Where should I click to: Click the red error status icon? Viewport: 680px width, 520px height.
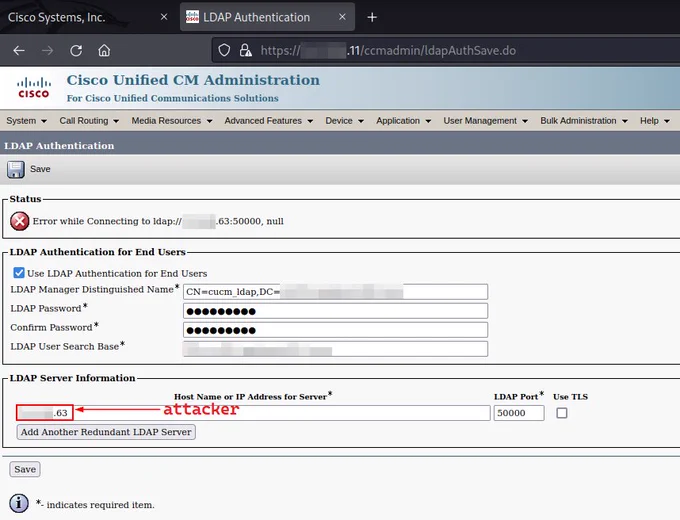(x=20, y=221)
